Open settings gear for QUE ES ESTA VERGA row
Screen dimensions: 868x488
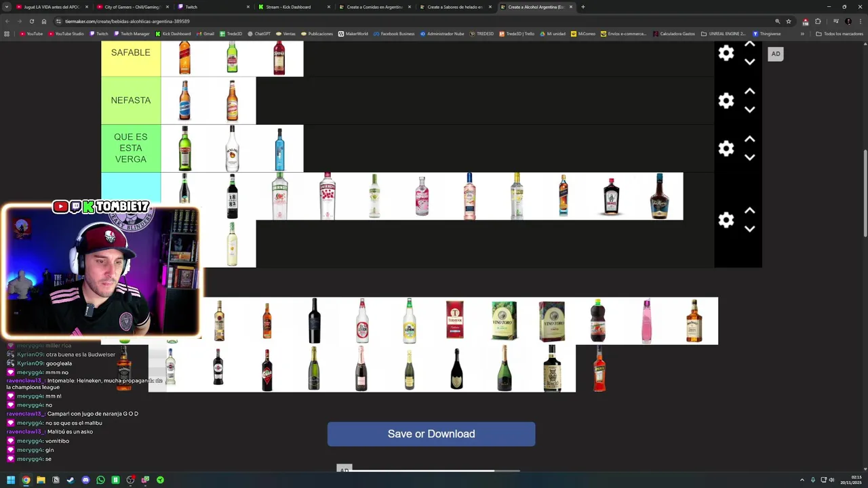tap(726, 148)
